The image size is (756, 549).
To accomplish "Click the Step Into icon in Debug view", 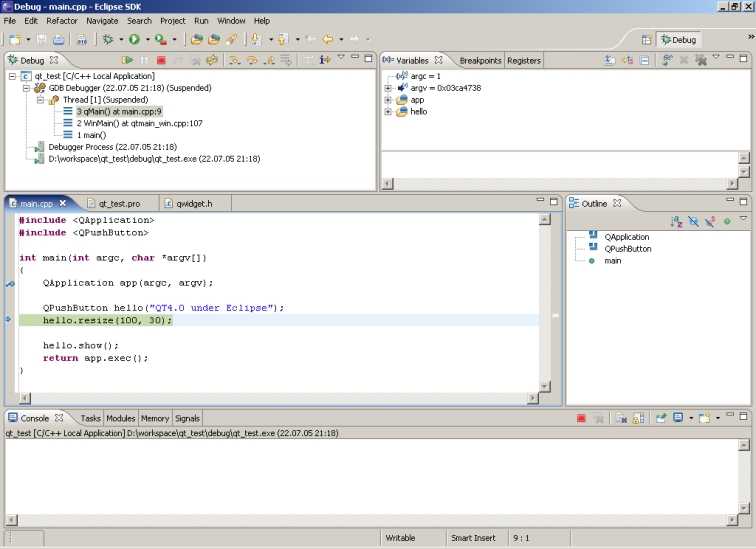I will 235,60.
